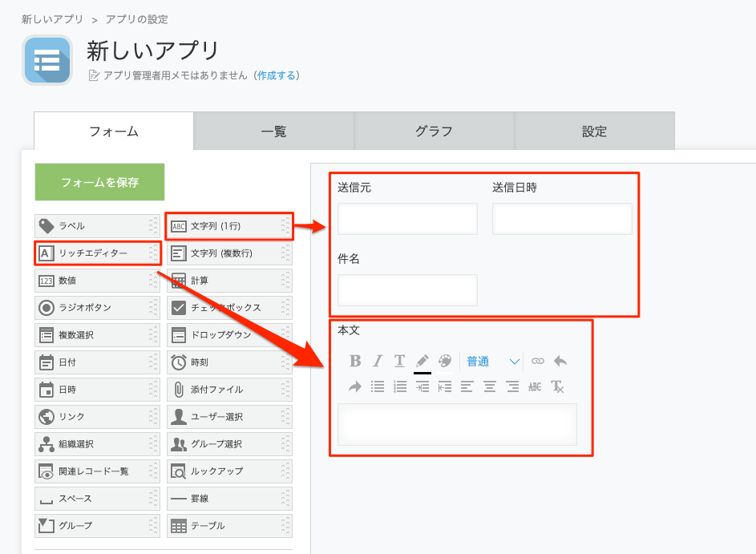Select the 時刻 field part
756x554 pixels.
pyautogui.click(x=229, y=362)
